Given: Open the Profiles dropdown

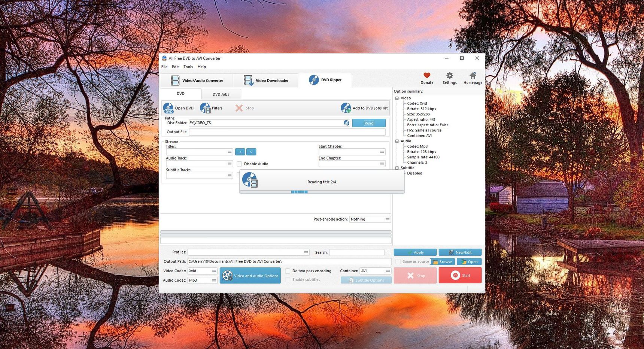Looking at the screenshot, I should (249, 252).
